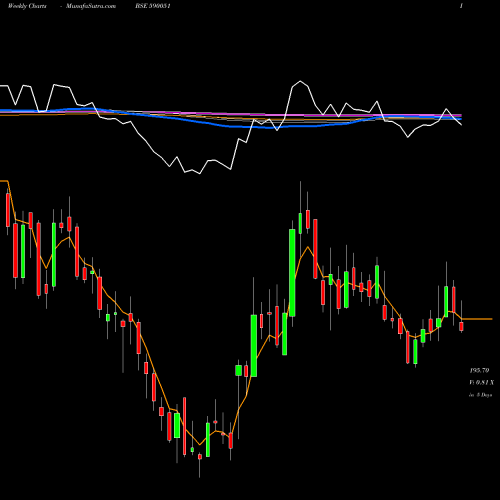Click the 'in 5 Days' caption
Image resolution: width=500 pixels, height=500 pixels.
point(480,395)
